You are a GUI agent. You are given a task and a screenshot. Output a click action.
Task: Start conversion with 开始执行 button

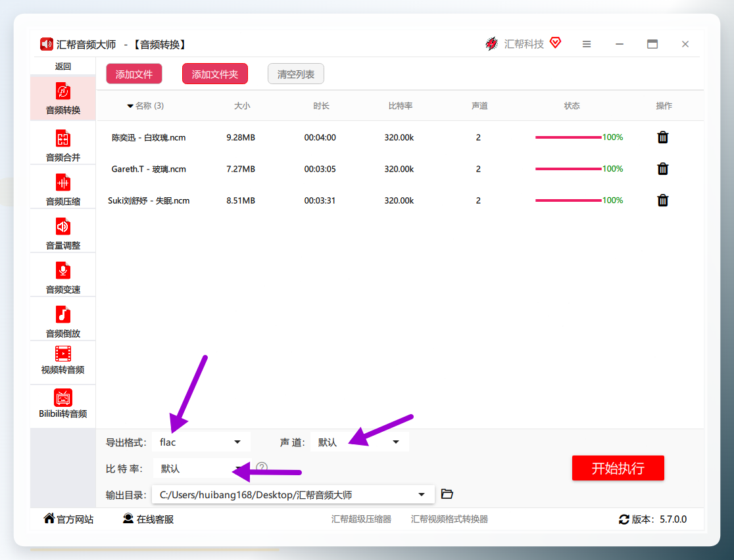point(618,468)
